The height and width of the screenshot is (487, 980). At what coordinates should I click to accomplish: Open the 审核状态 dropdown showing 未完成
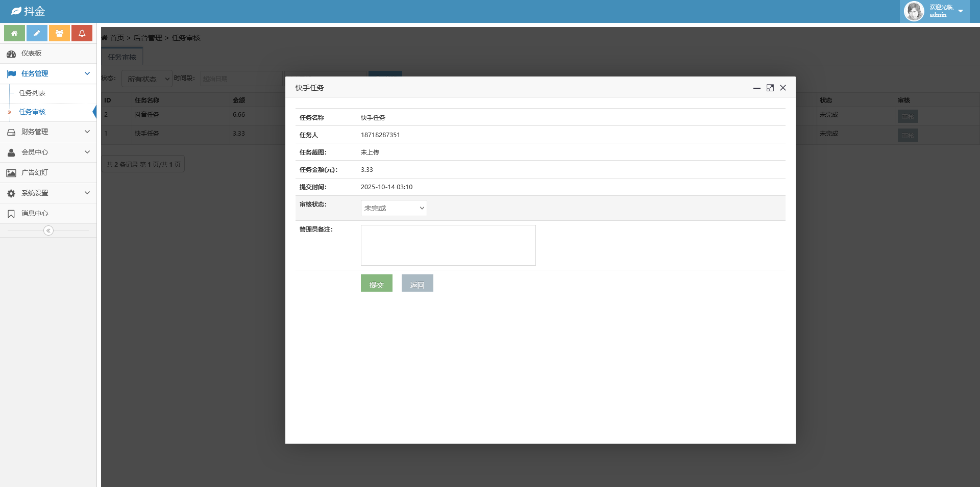point(394,208)
